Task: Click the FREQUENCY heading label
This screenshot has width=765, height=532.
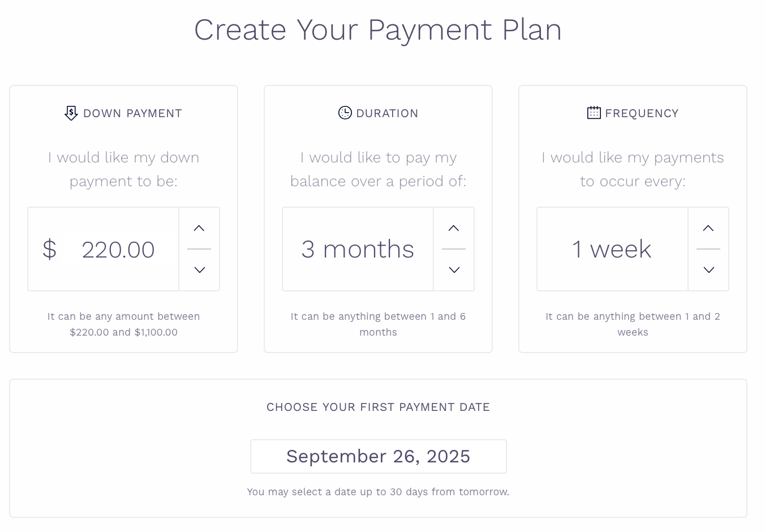Action: pyautogui.click(x=642, y=113)
